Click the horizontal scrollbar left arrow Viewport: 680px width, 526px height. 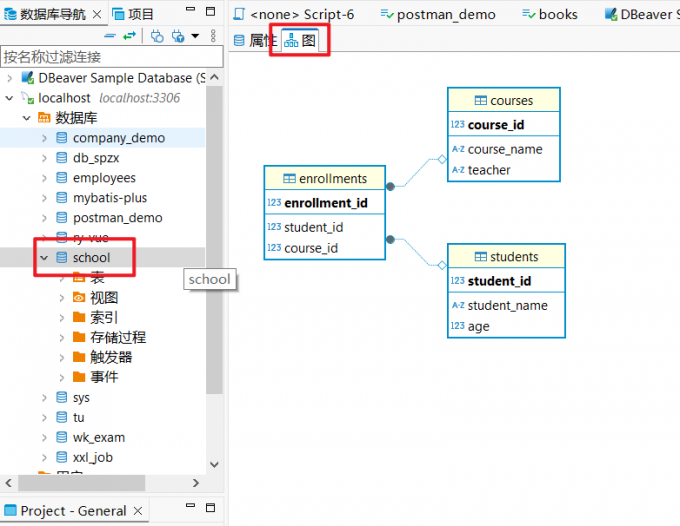point(9,483)
